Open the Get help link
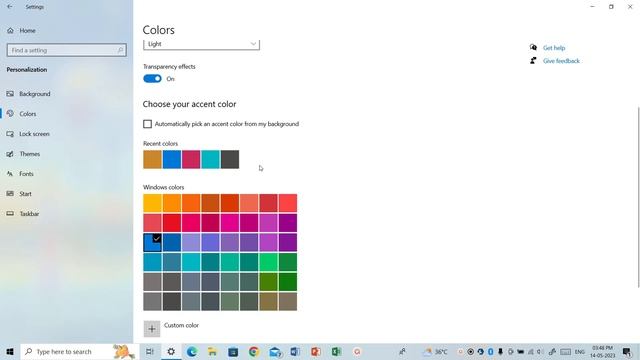The height and width of the screenshot is (360, 640). pyautogui.click(x=554, y=48)
